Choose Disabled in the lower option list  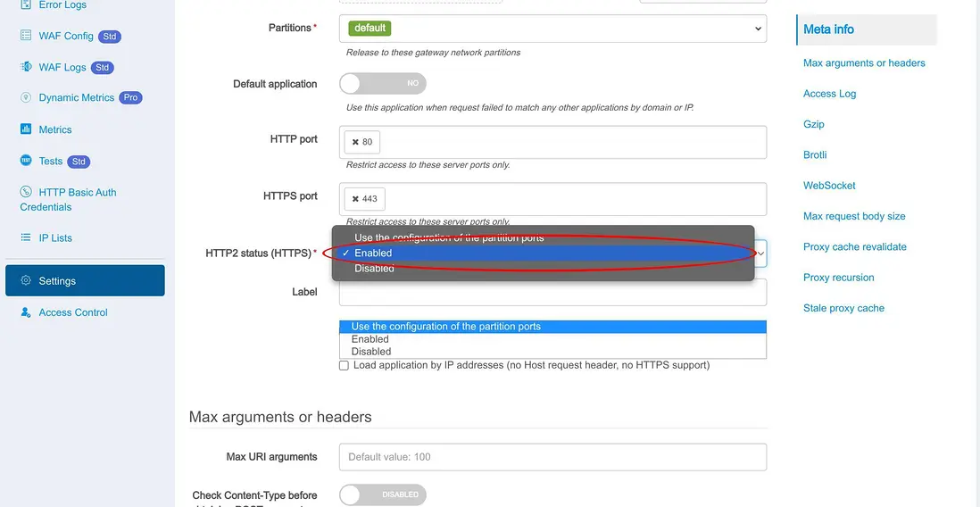(371, 352)
